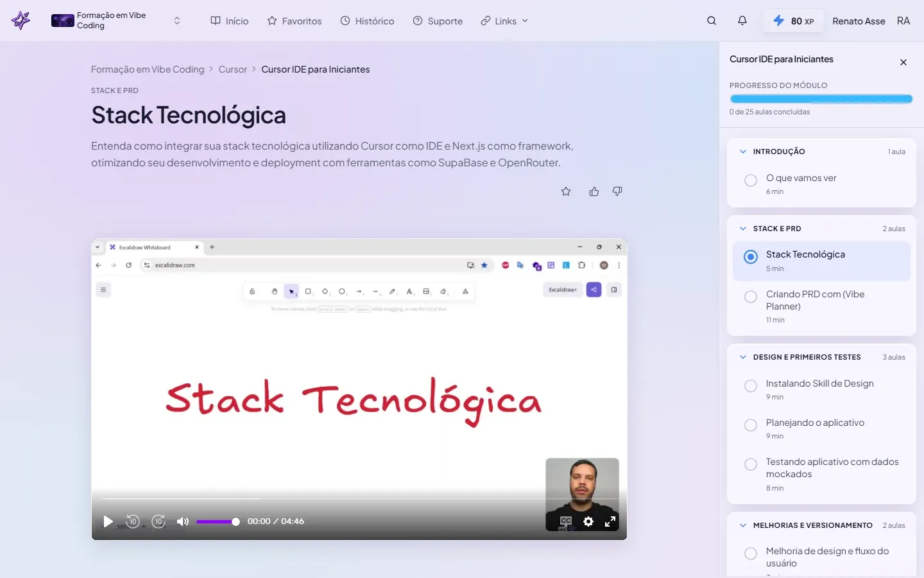Open the RA user avatar
The image size is (924, 578).
[x=903, y=21]
